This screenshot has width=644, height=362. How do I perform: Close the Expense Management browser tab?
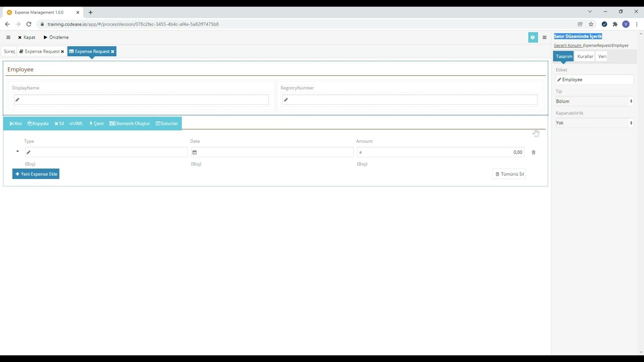tap(77, 12)
